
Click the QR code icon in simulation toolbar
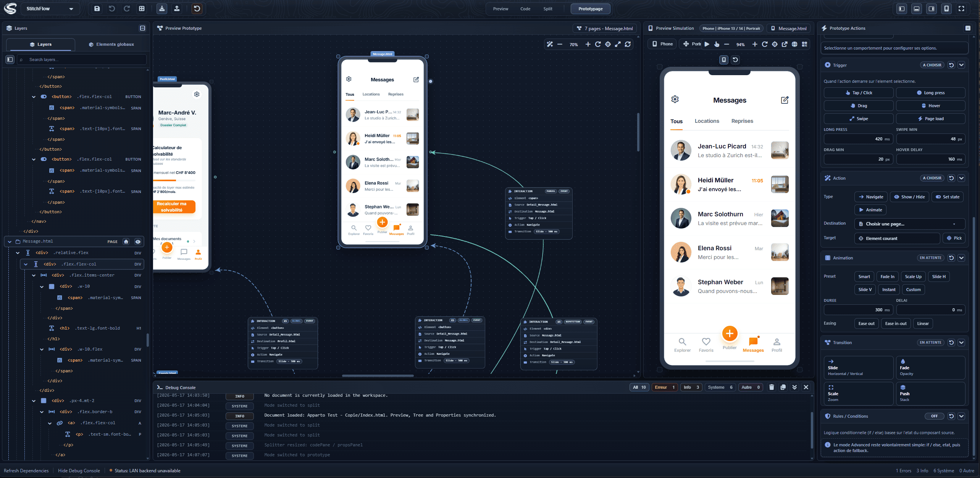point(804,44)
